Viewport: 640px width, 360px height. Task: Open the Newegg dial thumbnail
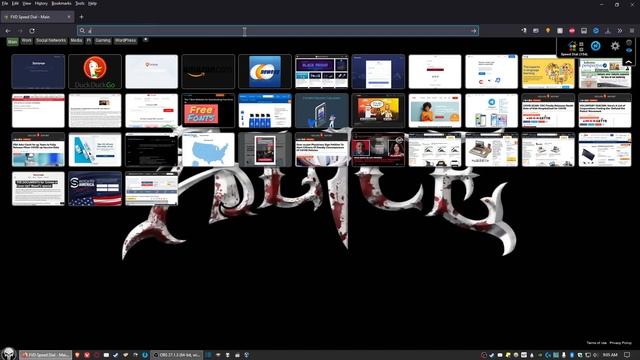[265, 71]
